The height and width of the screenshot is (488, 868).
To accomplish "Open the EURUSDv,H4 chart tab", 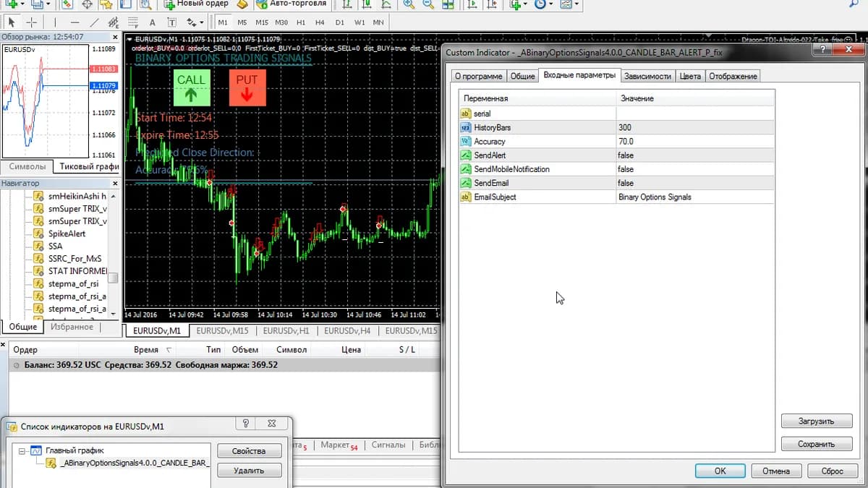I will [347, 330].
